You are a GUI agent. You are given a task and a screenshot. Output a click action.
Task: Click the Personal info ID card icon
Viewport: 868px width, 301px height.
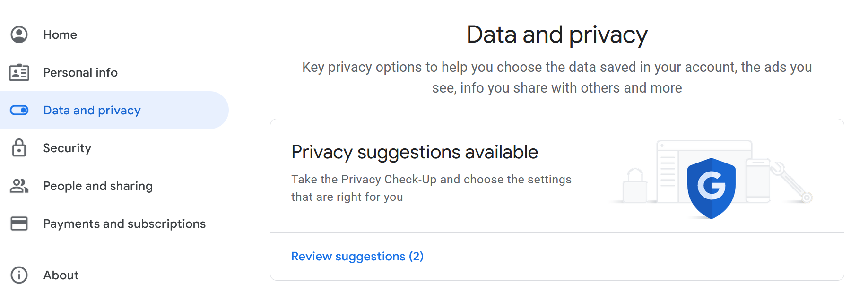click(x=19, y=72)
